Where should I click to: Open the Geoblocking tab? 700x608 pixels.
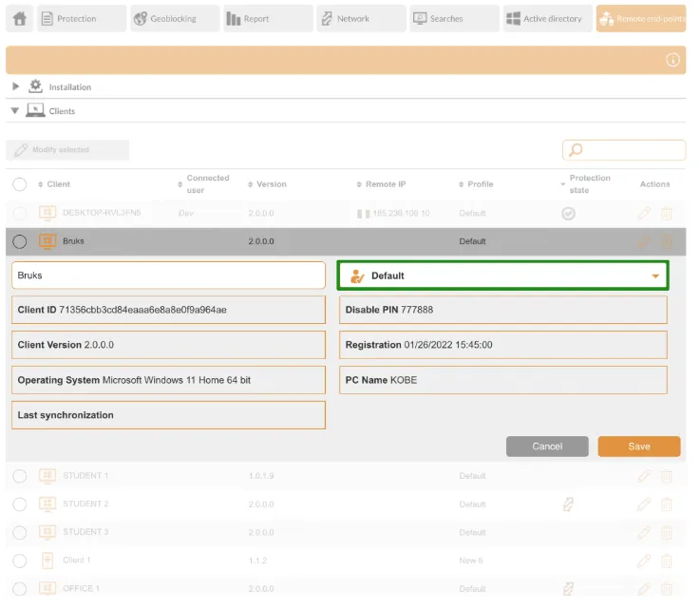click(175, 19)
